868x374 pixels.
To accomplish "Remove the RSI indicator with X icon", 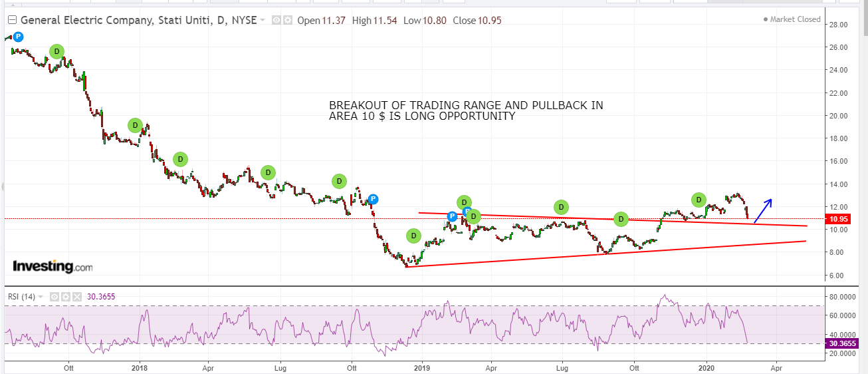I will click(76, 297).
